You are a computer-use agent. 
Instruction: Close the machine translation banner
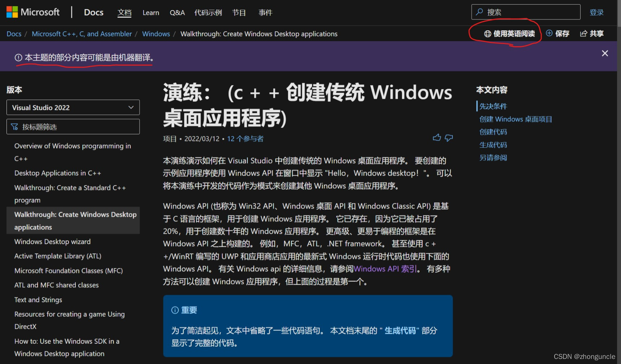click(605, 53)
